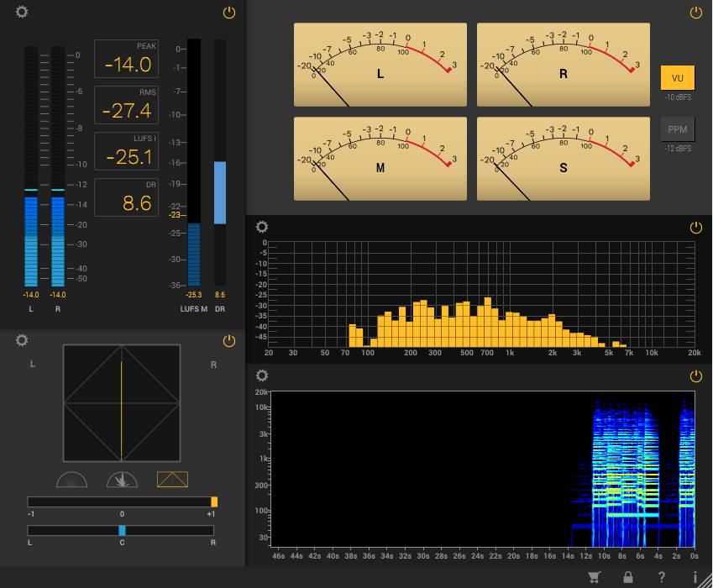Switch meters to PPM mode

click(678, 129)
